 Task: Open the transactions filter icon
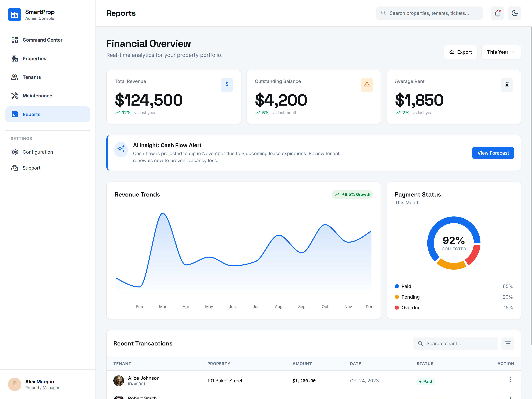[507, 343]
